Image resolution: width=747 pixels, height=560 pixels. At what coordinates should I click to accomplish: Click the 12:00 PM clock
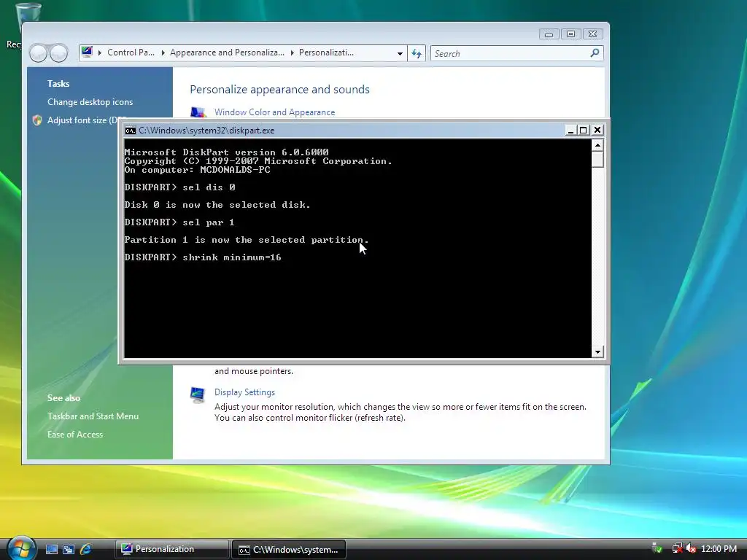pos(719,549)
